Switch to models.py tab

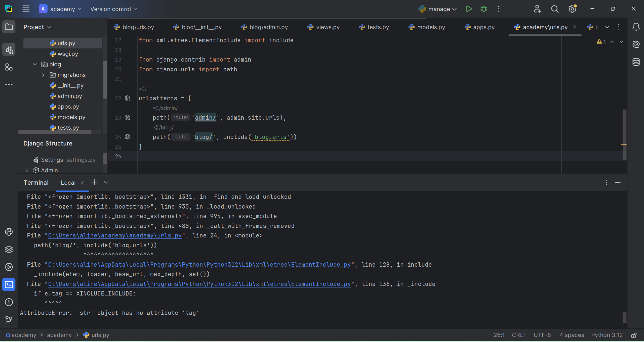(427, 27)
